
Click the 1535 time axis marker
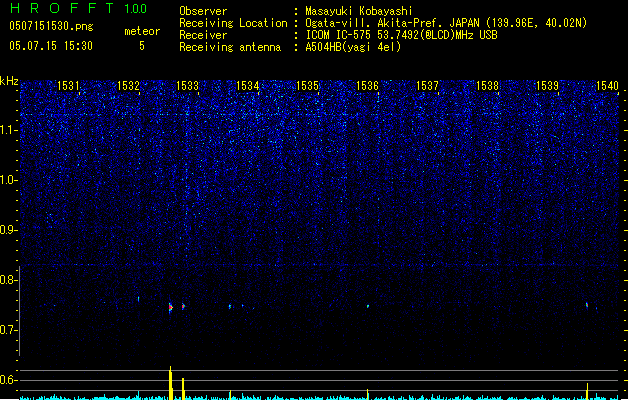pos(307,86)
